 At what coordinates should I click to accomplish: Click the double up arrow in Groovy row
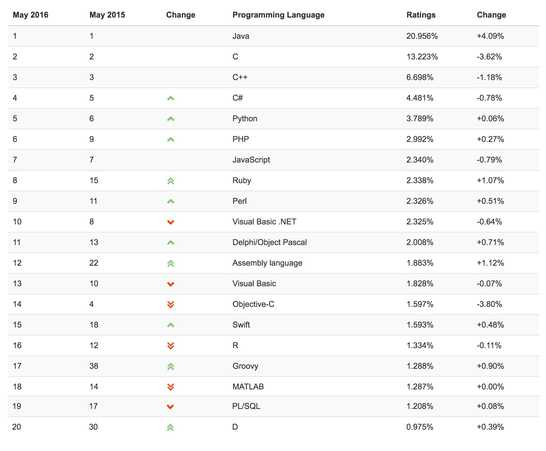pos(171,366)
